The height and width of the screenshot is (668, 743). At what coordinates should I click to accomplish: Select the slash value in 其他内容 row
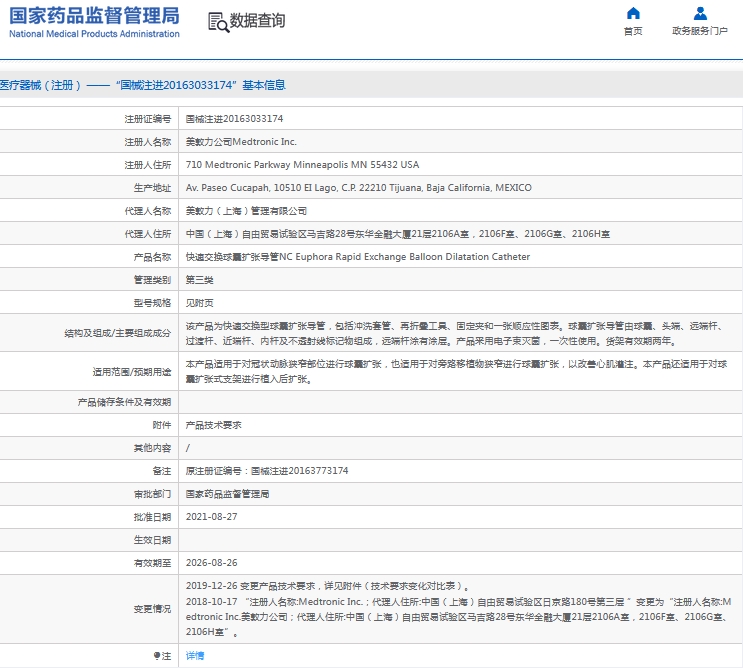click(x=188, y=448)
